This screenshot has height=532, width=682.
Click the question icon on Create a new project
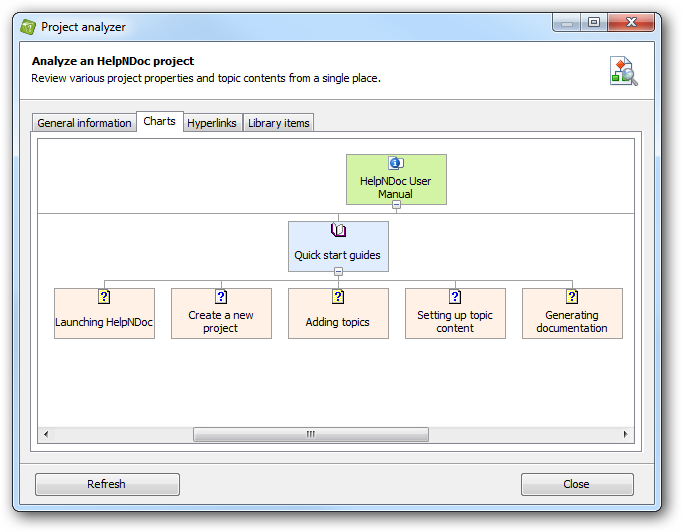(221, 297)
